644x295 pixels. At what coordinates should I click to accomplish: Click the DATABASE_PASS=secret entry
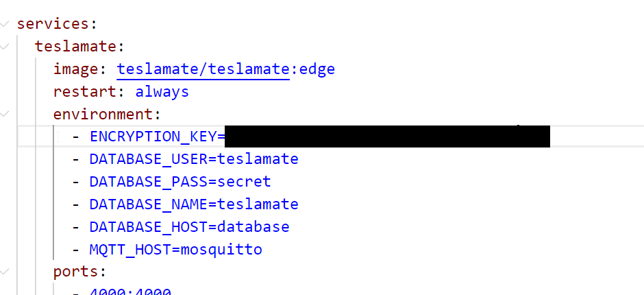180,182
